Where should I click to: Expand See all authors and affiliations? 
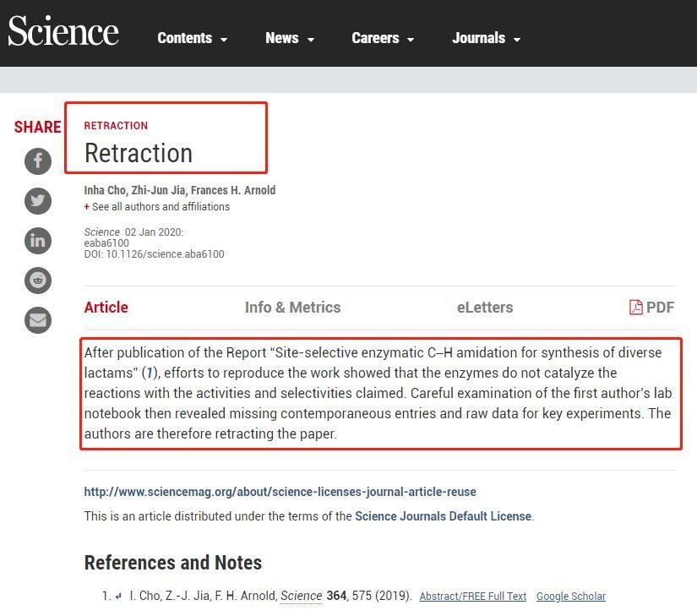pos(160,207)
